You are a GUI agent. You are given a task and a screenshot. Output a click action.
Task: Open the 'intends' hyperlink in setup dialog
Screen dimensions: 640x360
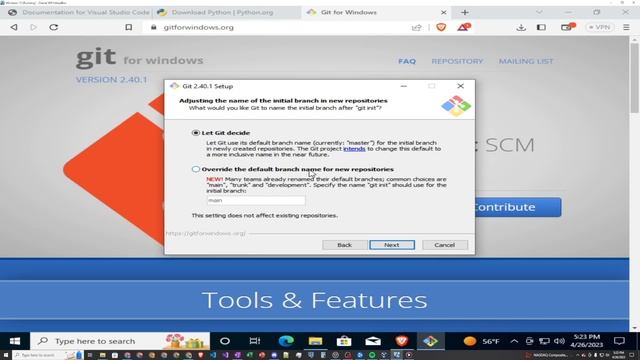pyautogui.click(x=354, y=149)
